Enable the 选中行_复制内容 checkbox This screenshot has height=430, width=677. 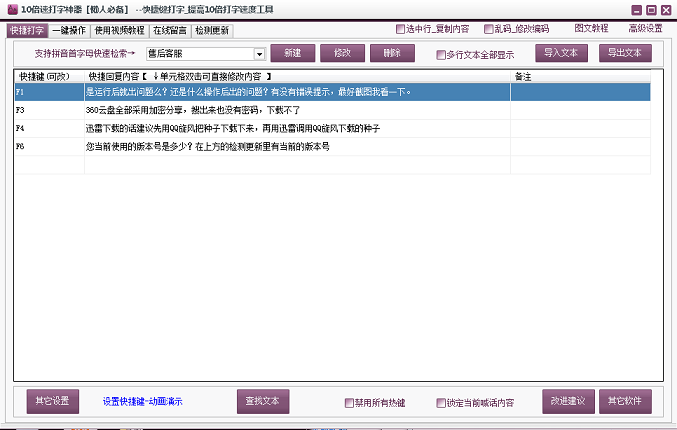point(401,29)
